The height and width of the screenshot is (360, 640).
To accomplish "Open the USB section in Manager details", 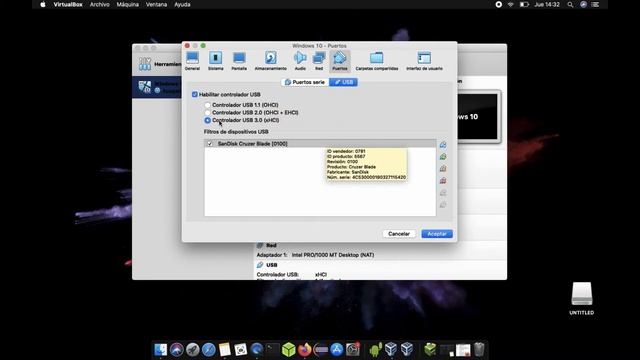I will click(271, 265).
